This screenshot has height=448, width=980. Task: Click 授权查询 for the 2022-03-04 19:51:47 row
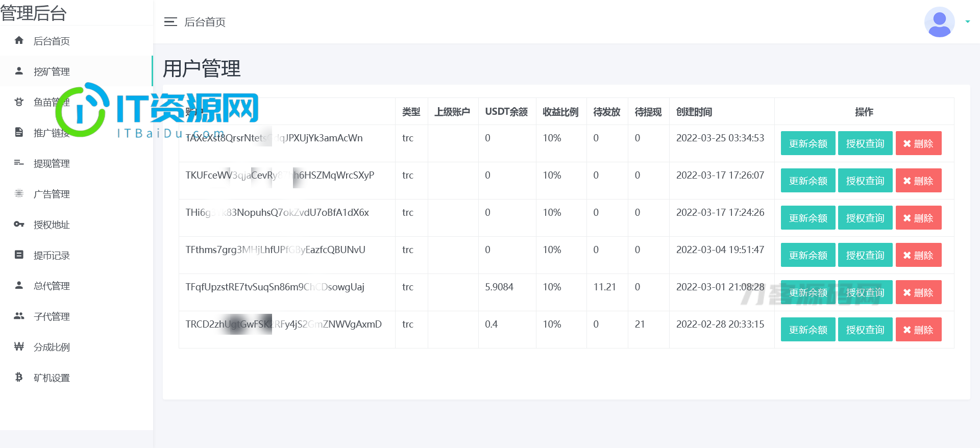[x=865, y=255]
